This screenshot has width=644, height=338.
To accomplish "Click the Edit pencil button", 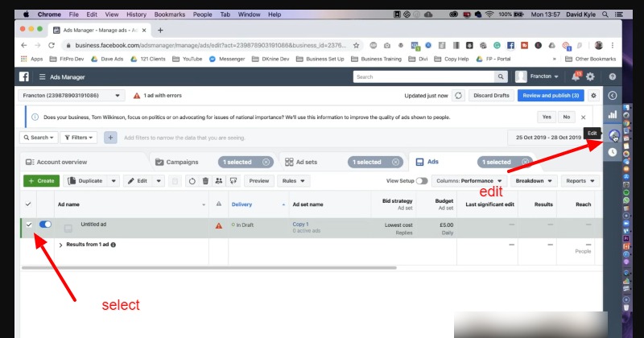I will click(x=138, y=181).
